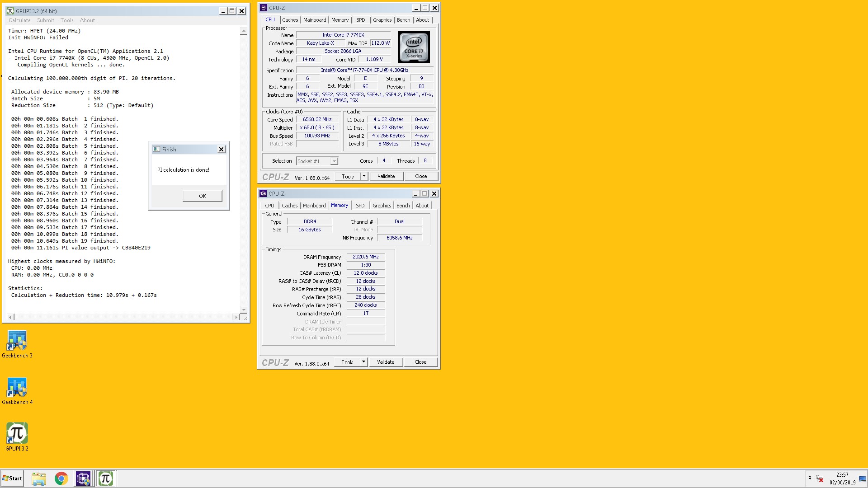Image resolution: width=868 pixels, height=488 pixels.
Task: Open SPD tab in bottom CPU-Z
Action: (360, 206)
